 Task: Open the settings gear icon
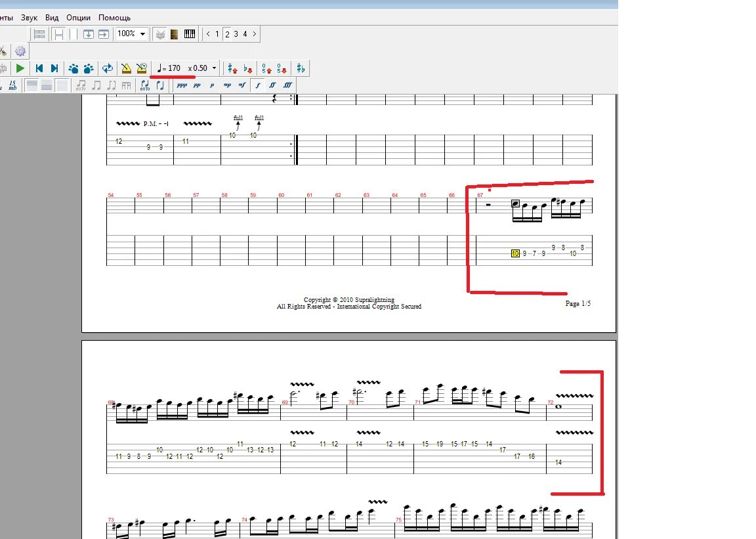coord(20,51)
